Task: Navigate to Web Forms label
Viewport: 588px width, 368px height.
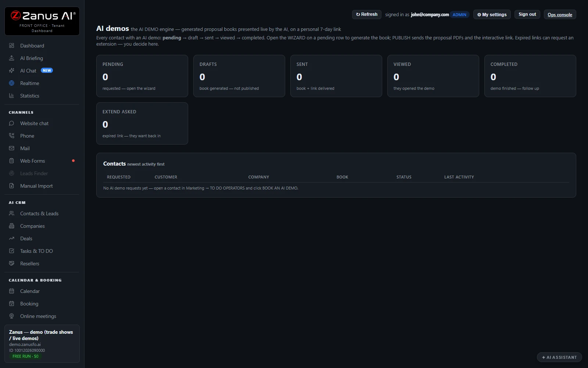Action: pyautogui.click(x=32, y=161)
